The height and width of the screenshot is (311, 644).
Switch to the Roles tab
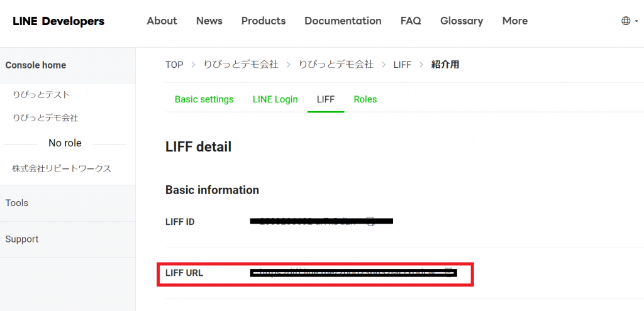coord(365,99)
